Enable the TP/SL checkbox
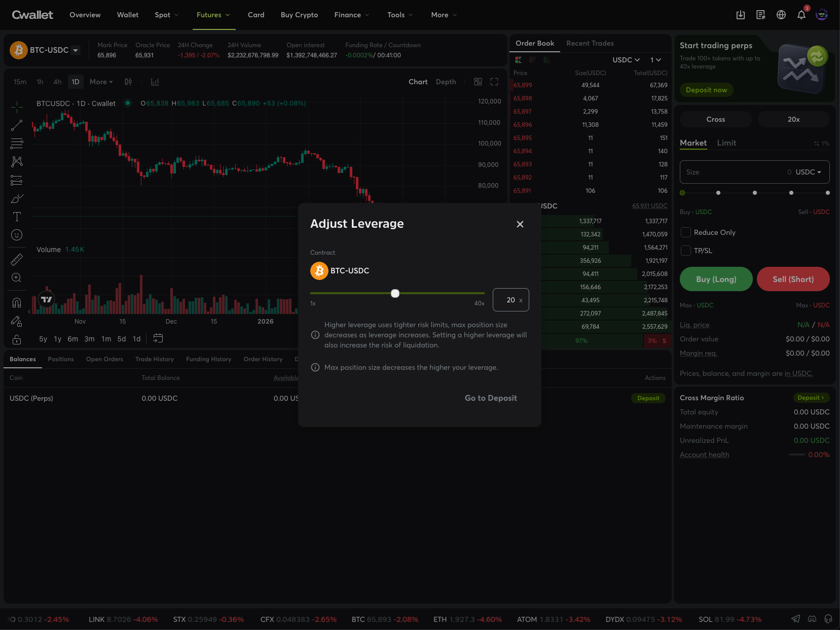 (686, 251)
